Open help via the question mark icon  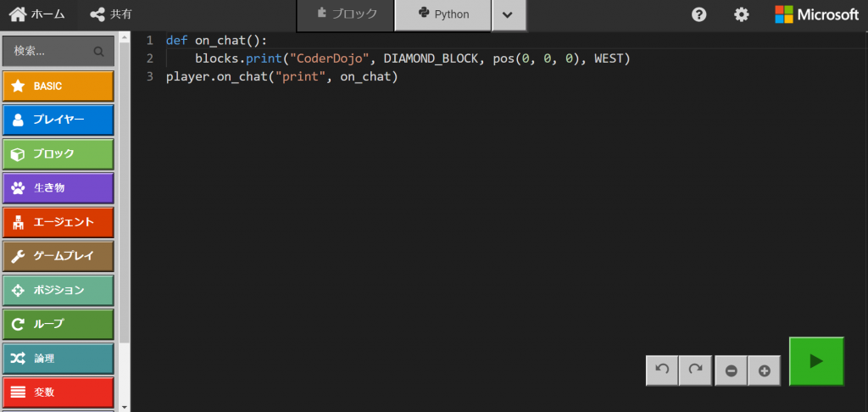point(699,14)
